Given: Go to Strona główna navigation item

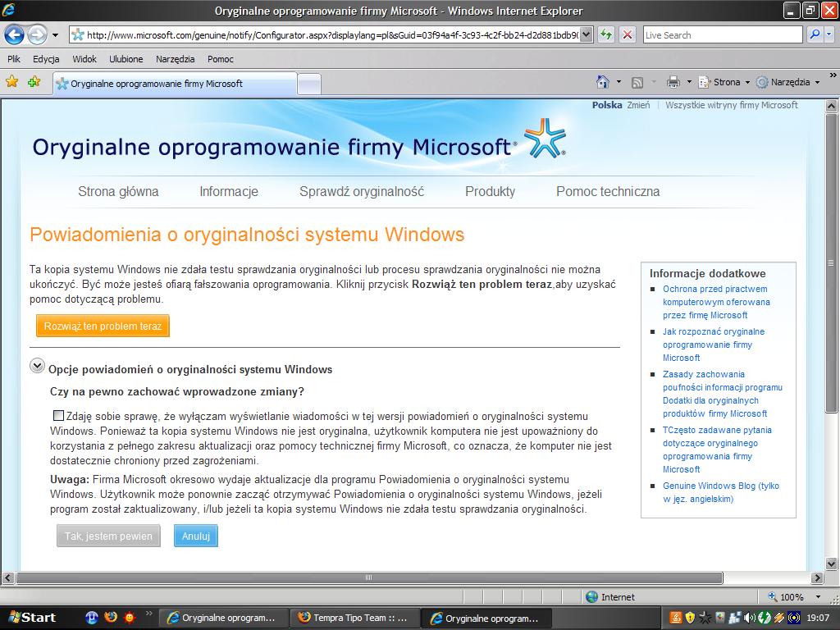Looking at the screenshot, I should point(118,191).
